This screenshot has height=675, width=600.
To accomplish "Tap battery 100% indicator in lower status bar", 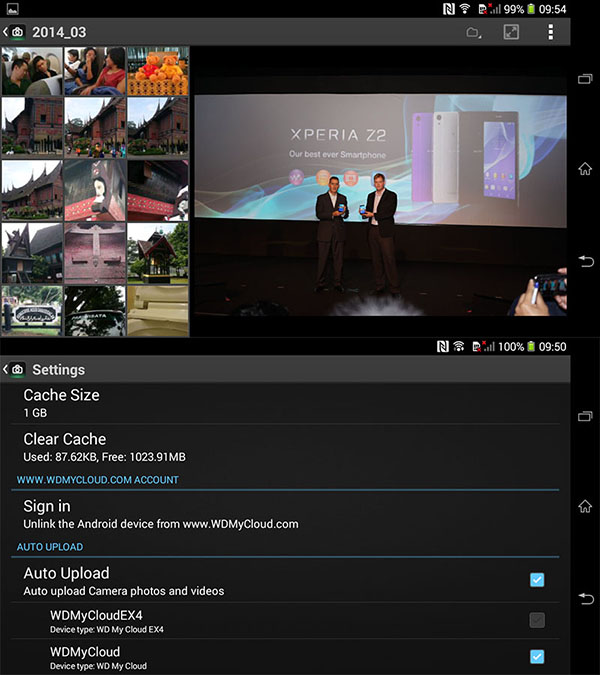I will (x=516, y=347).
